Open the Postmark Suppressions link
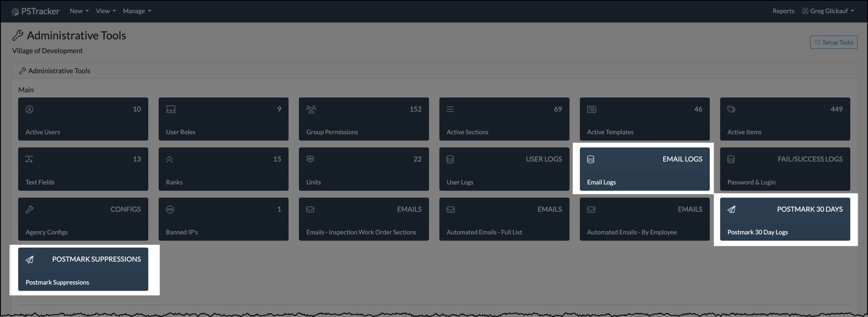The image size is (868, 317). pos(57,282)
